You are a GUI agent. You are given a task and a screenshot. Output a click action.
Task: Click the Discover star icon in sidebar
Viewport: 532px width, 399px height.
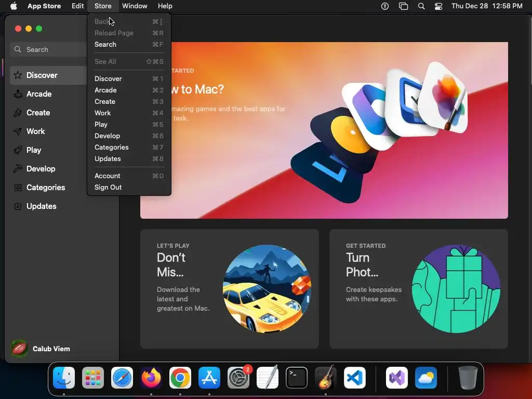pos(18,75)
